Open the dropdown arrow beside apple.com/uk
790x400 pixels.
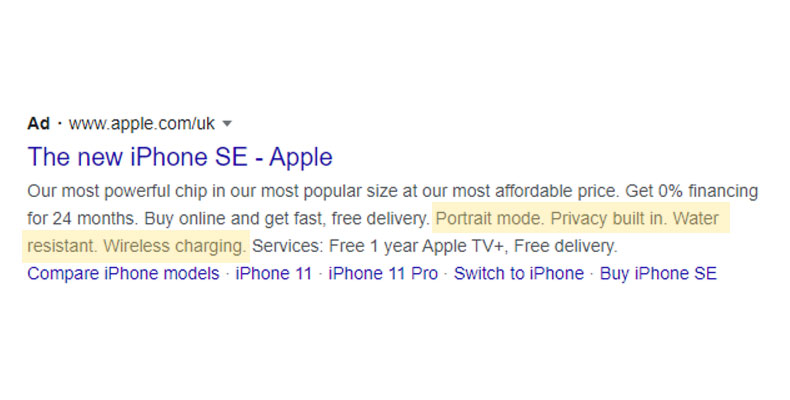(228, 124)
